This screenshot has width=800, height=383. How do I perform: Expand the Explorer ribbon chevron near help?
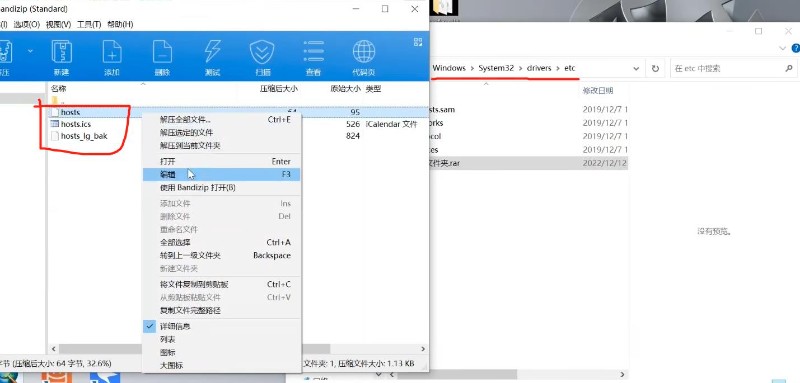pos(784,48)
